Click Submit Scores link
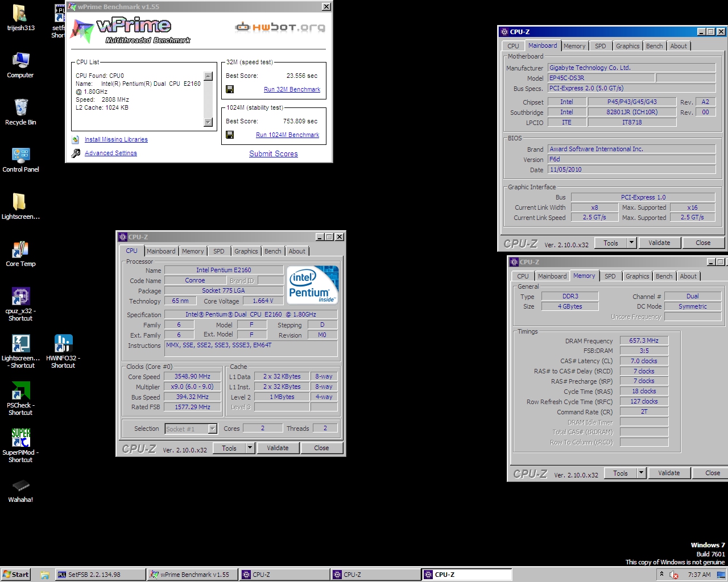Image resolution: width=728 pixels, height=582 pixels. point(274,153)
